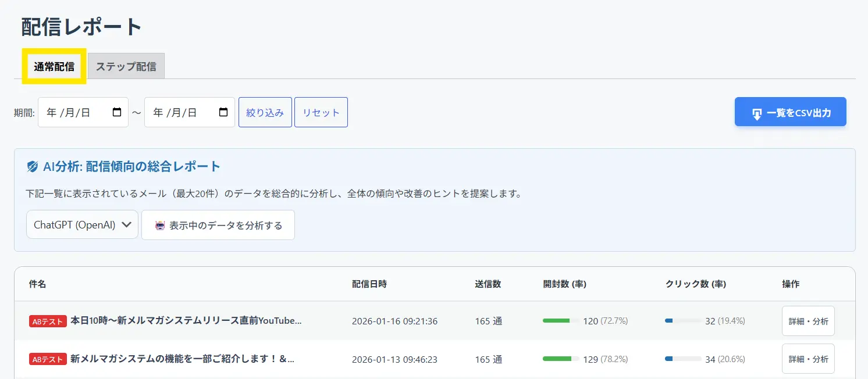Open the end date calendar picker icon
The height and width of the screenshot is (379, 868).
pyautogui.click(x=223, y=112)
